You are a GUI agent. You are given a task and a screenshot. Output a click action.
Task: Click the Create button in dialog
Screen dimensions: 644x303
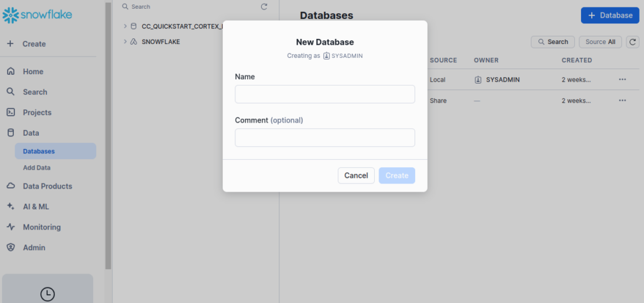click(397, 175)
